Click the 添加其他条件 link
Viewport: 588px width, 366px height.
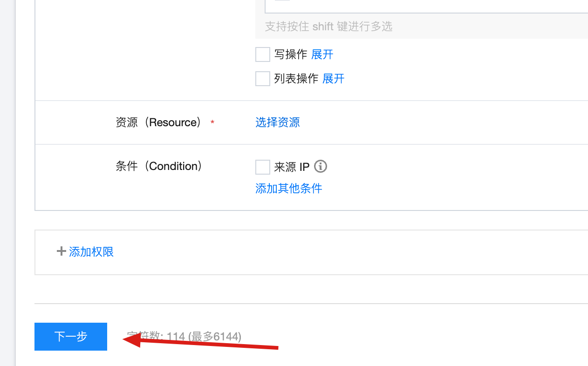(x=289, y=188)
